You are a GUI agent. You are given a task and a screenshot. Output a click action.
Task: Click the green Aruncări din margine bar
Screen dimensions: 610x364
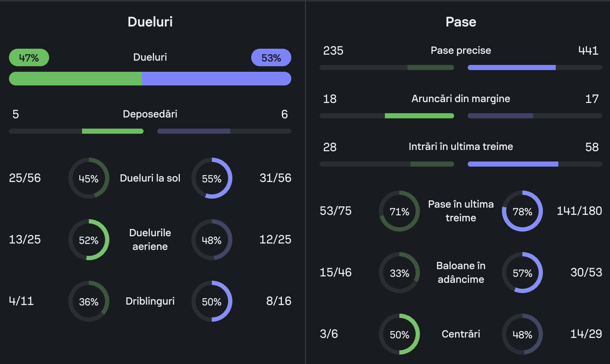click(x=419, y=116)
